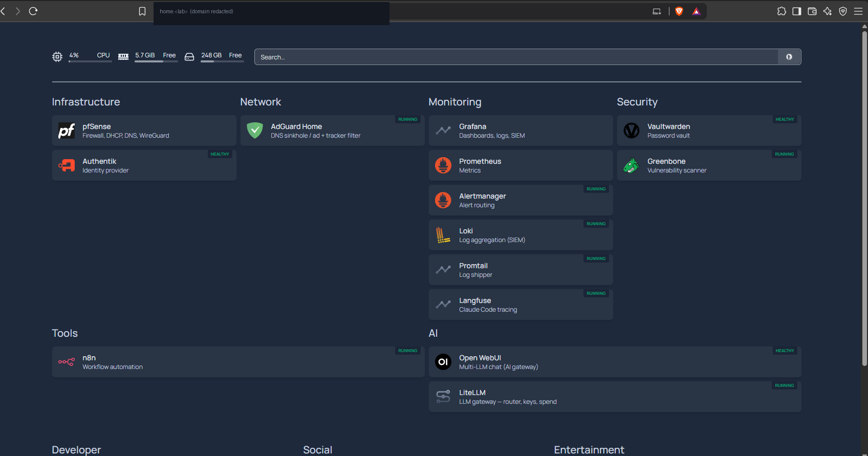Click the Prometheus flame icon
The image size is (868, 456).
(443, 165)
